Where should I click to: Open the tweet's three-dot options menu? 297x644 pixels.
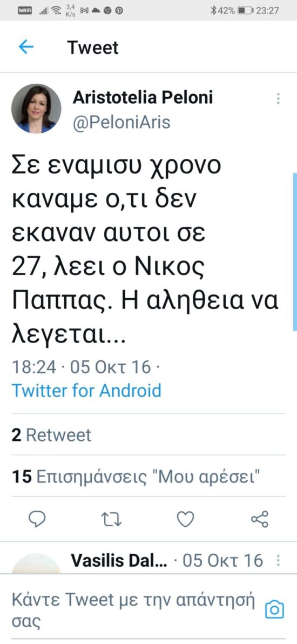(279, 98)
